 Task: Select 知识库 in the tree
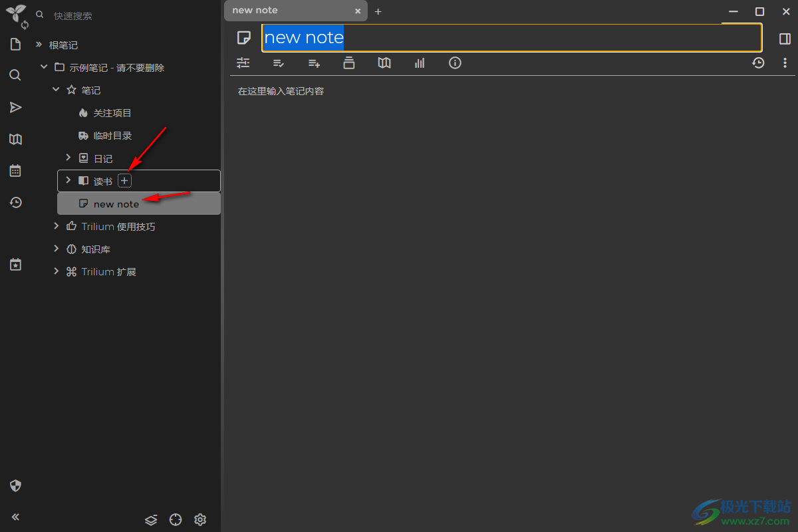pyautogui.click(x=96, y=249)
